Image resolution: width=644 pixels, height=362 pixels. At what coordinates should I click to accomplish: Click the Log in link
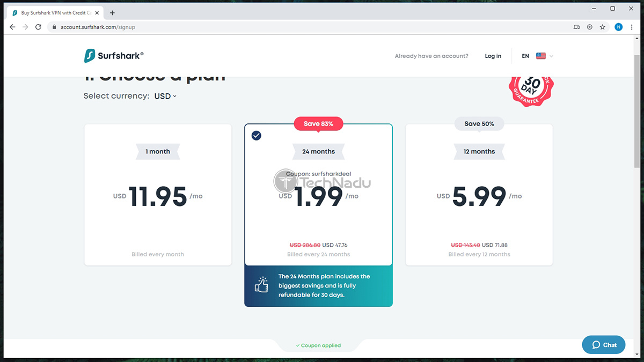pyautogui.click(x=493, y=56)
